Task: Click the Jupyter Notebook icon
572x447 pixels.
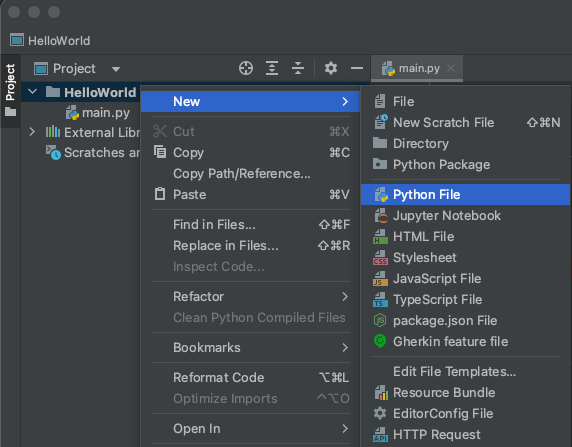Action: [381, 216]
